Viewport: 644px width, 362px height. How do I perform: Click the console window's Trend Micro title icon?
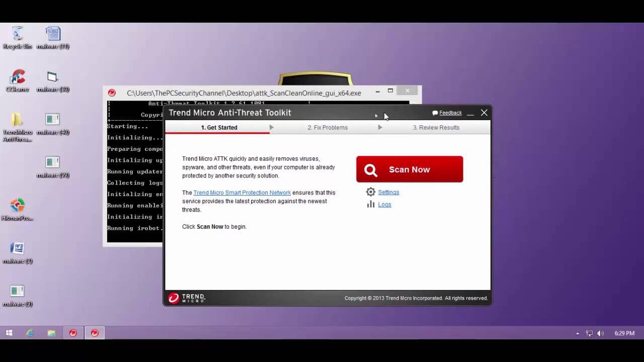coord(112,93)
